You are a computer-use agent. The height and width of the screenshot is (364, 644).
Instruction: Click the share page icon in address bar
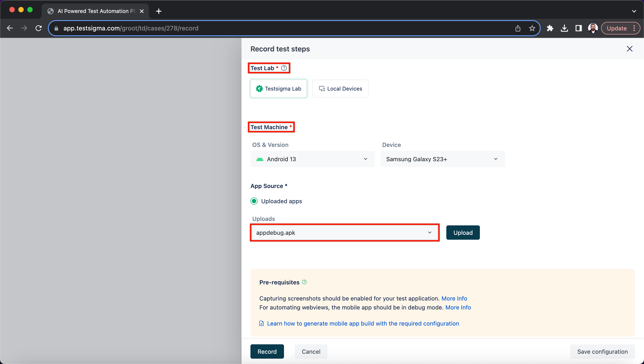[x=518, y=28]
